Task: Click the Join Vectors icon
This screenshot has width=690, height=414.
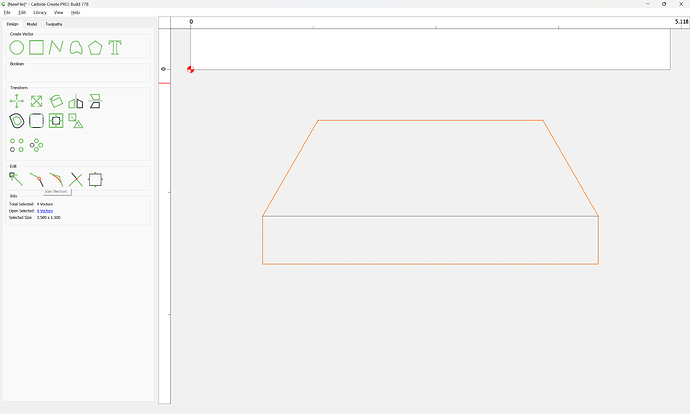Action: [37, 180]
